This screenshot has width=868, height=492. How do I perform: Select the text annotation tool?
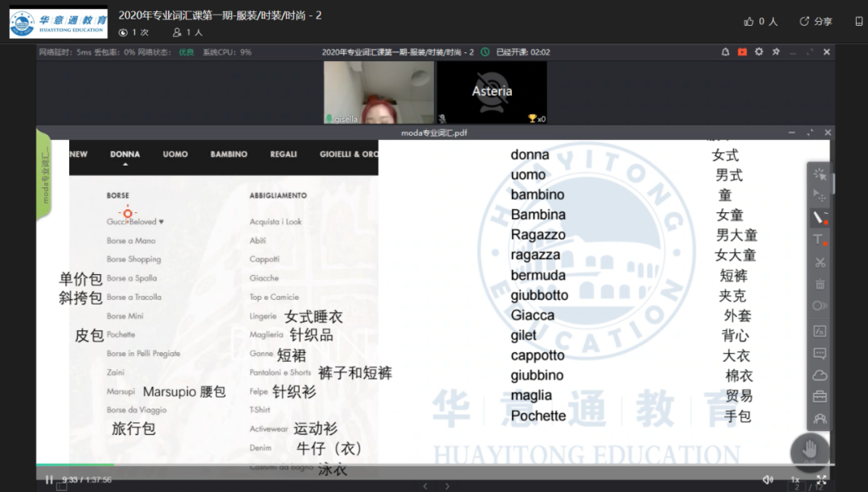[x=820, y=240]
